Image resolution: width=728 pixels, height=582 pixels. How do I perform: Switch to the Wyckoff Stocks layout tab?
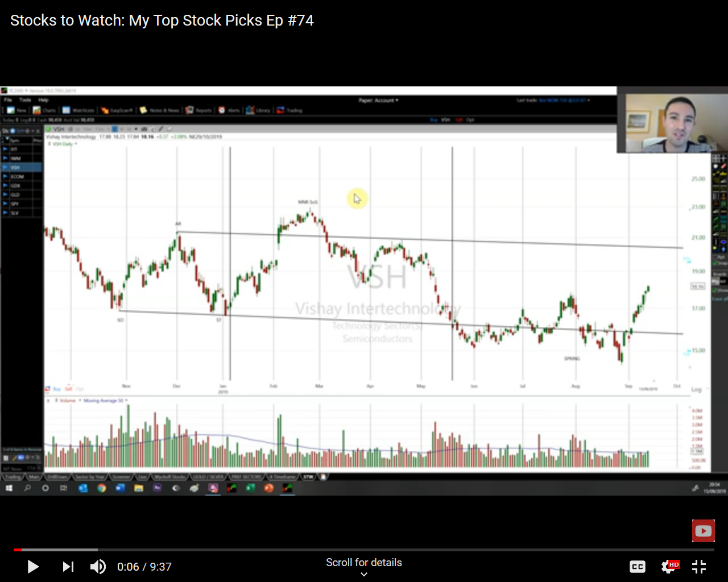[170, 477]
